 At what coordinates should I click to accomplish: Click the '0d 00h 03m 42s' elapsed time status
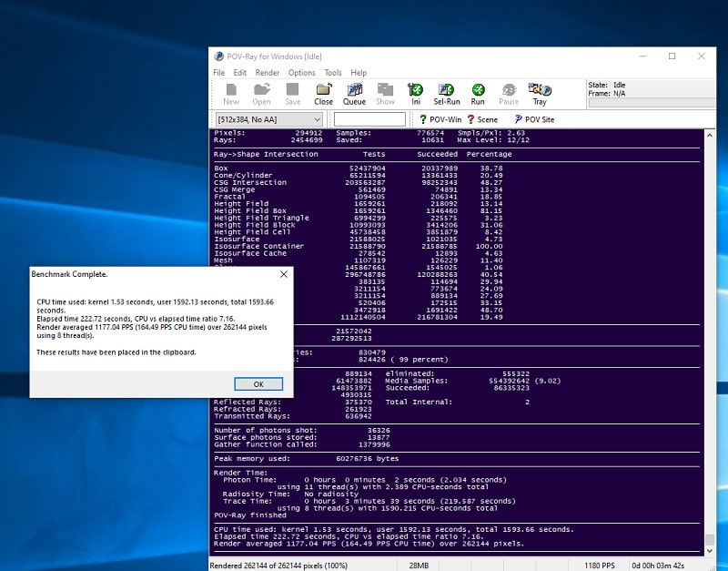click(x=658, y=566)
